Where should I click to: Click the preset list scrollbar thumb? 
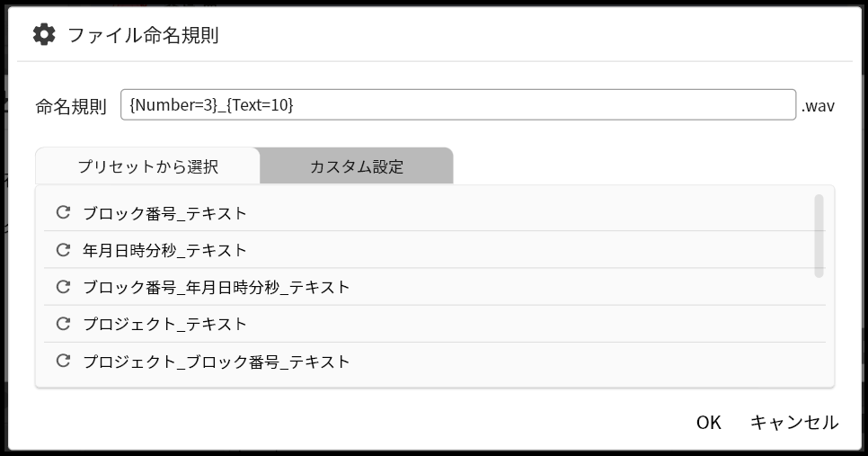pyautogui.click(x=819, y=236)
